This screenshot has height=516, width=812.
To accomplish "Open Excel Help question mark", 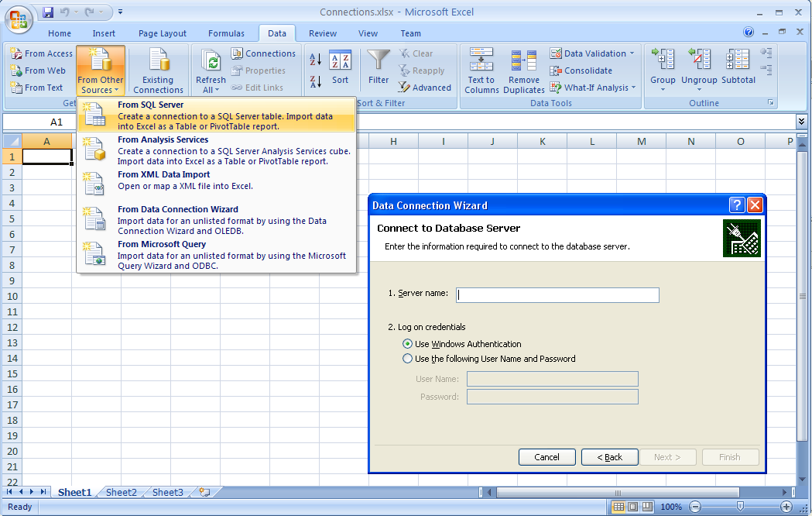I will pos(749,32).
